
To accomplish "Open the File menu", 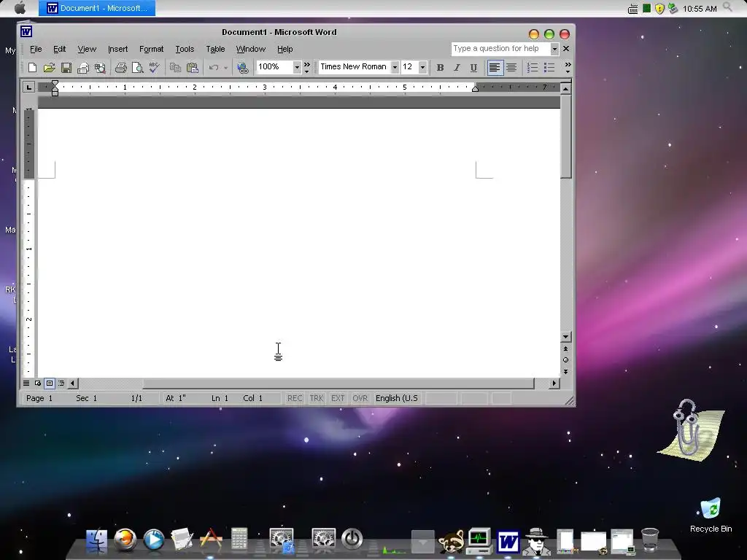I will click(x=36, y=49).
